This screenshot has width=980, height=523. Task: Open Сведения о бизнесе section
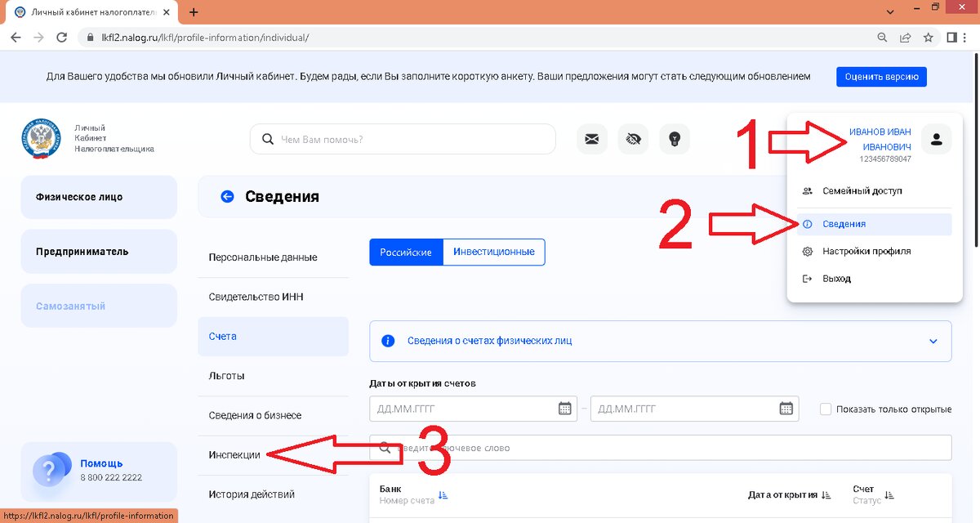[x=273, y=415]
